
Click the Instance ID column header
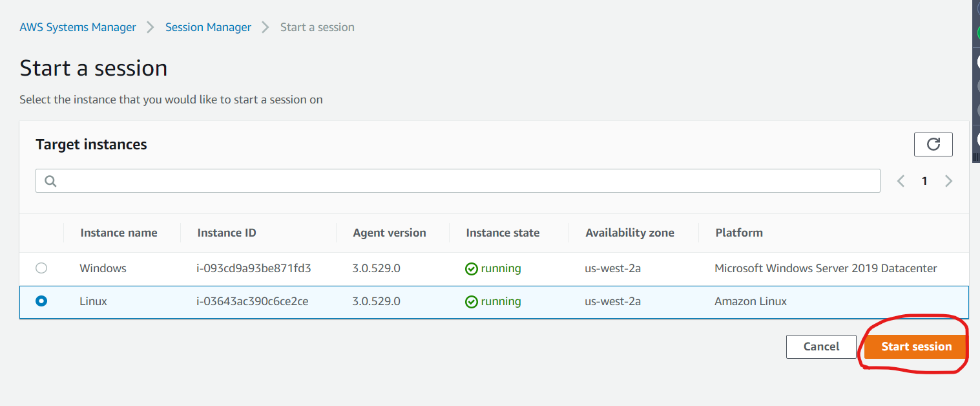[227, 233]
